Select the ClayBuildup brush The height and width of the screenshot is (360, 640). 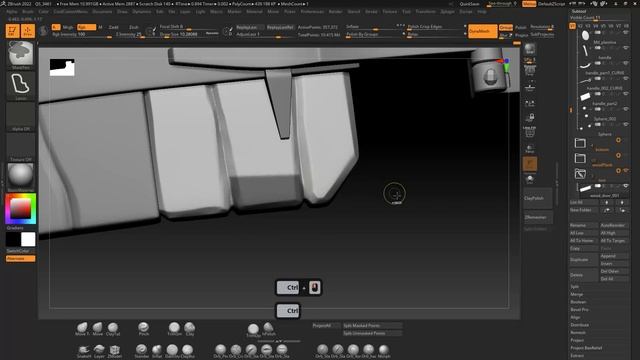tap(187, 351)
